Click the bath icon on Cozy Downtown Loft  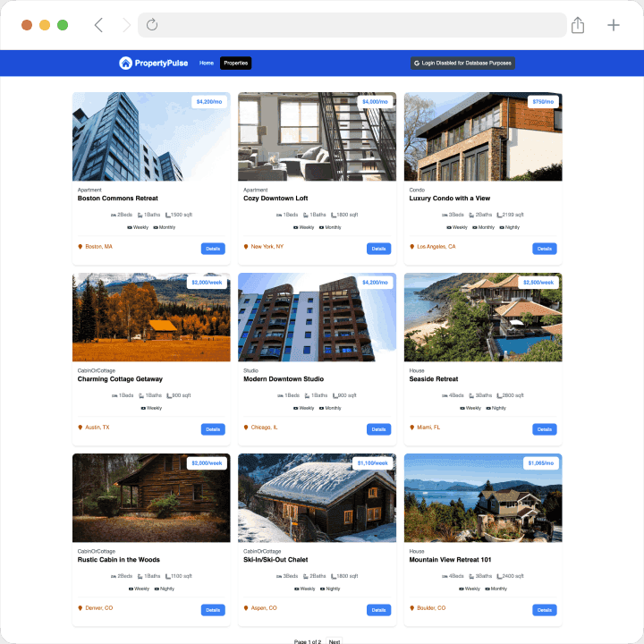coord(306,215)
